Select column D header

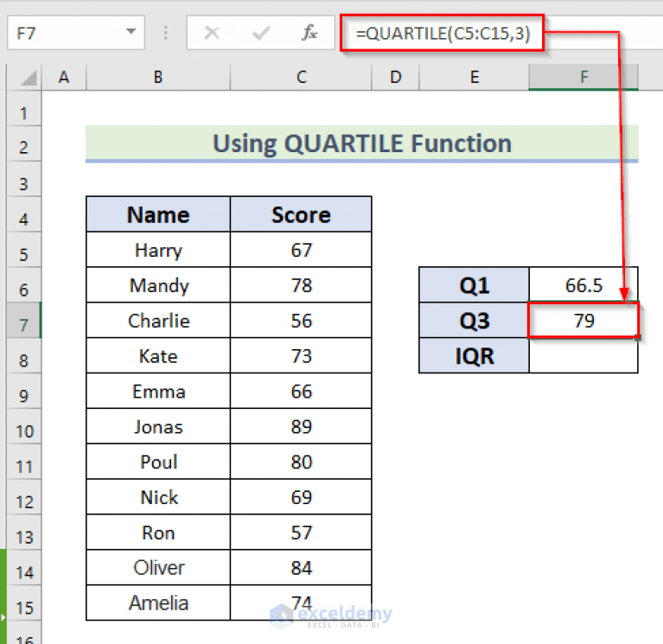[x=395, y=77]
